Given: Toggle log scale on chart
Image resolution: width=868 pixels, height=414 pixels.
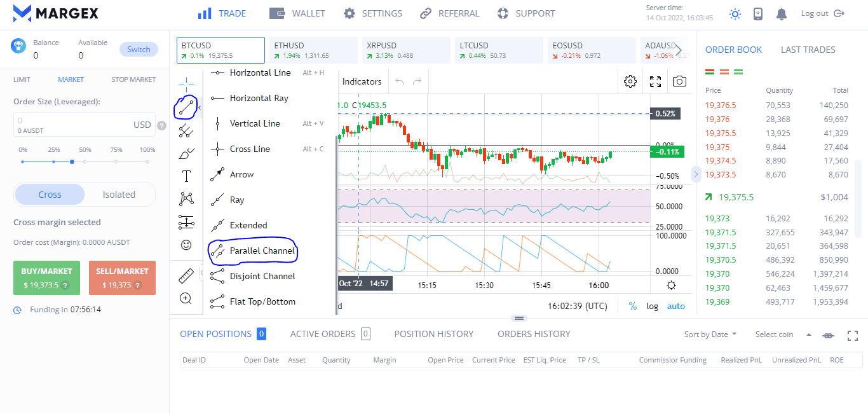Looking at the screenshot, I should 653,306.
